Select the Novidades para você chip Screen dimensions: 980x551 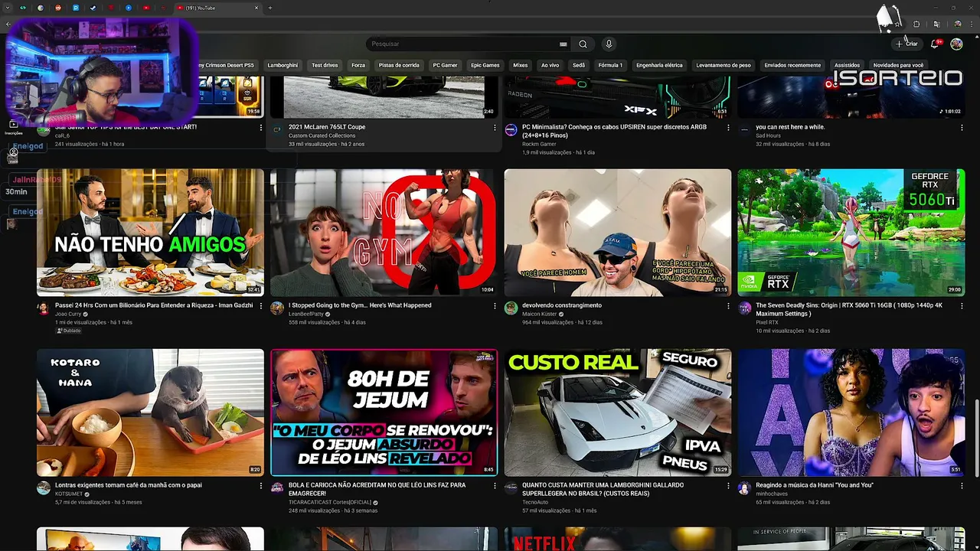[898, 65]
